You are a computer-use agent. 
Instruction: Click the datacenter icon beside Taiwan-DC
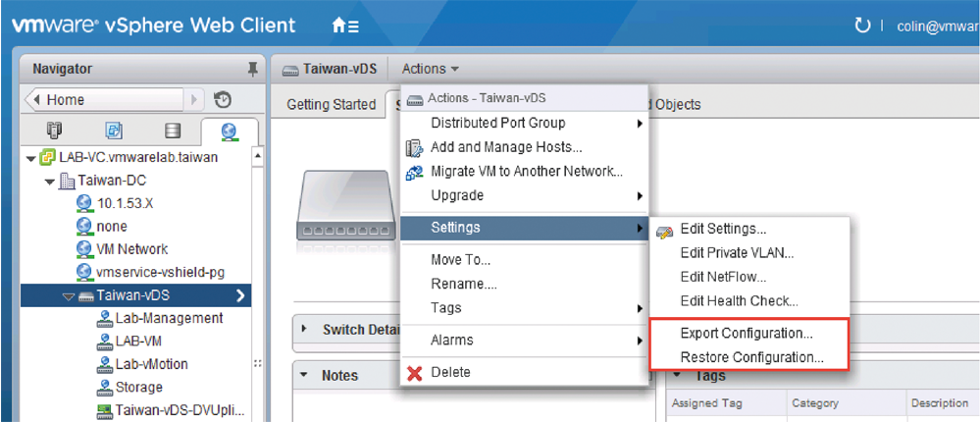[x=67, y=181]
